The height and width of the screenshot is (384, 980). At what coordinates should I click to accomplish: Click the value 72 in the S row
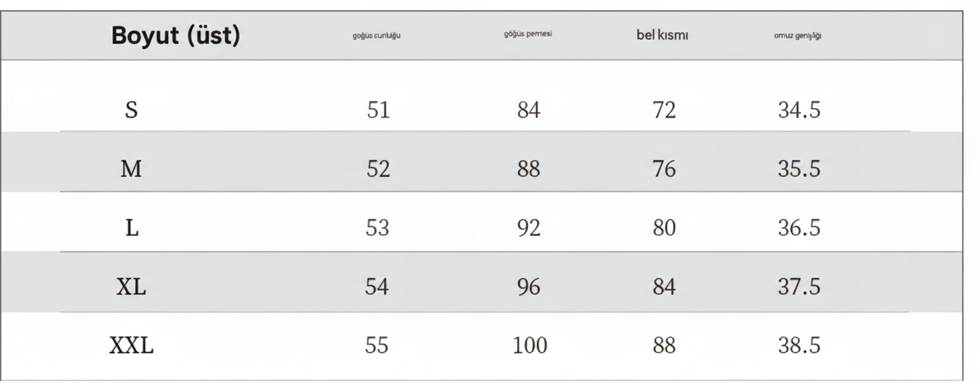(x=664, y=110)
